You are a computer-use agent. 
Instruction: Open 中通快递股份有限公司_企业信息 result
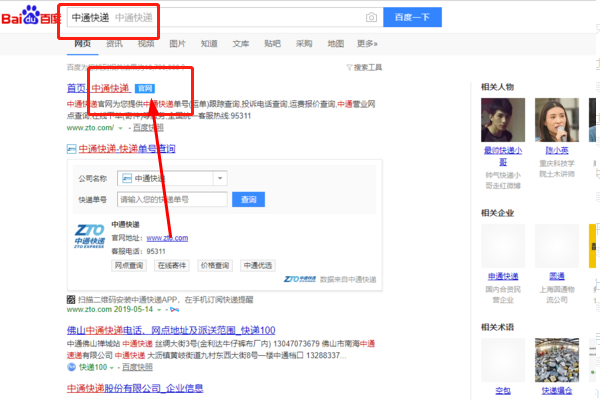point(135,389)
